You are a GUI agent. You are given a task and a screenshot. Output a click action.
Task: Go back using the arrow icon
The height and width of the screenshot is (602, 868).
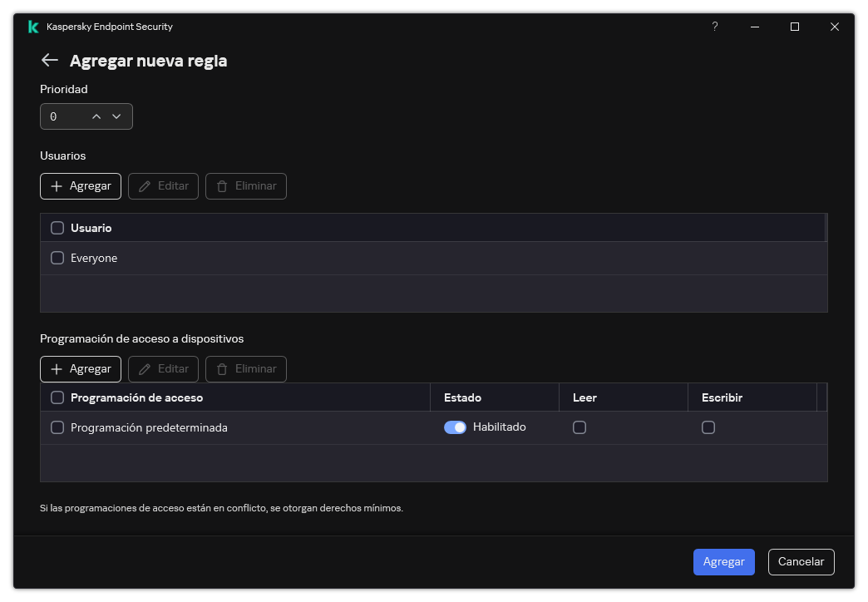point(49,60)
